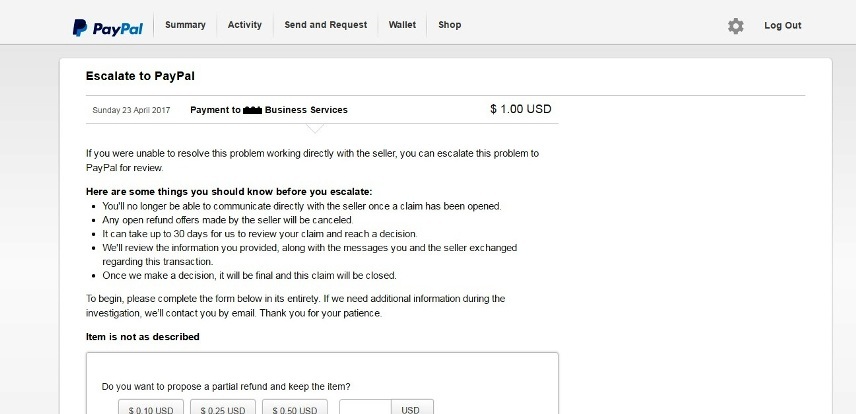Open the Shop menu item
Image resolution: width=856 pixels, height=414 pixels.
coord(450,25)
